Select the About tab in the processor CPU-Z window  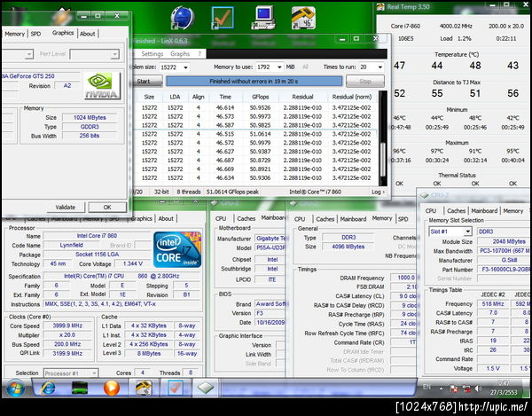click(x=166, y=219)
